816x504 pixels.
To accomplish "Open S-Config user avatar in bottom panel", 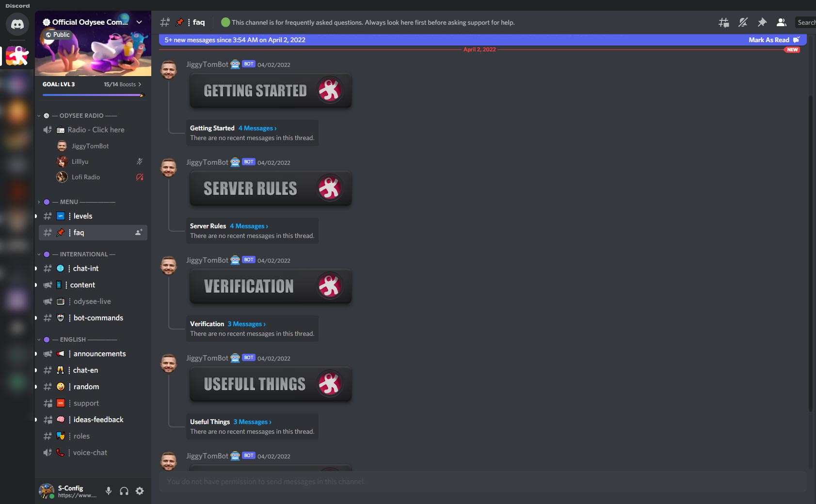I will pos(47,491).
